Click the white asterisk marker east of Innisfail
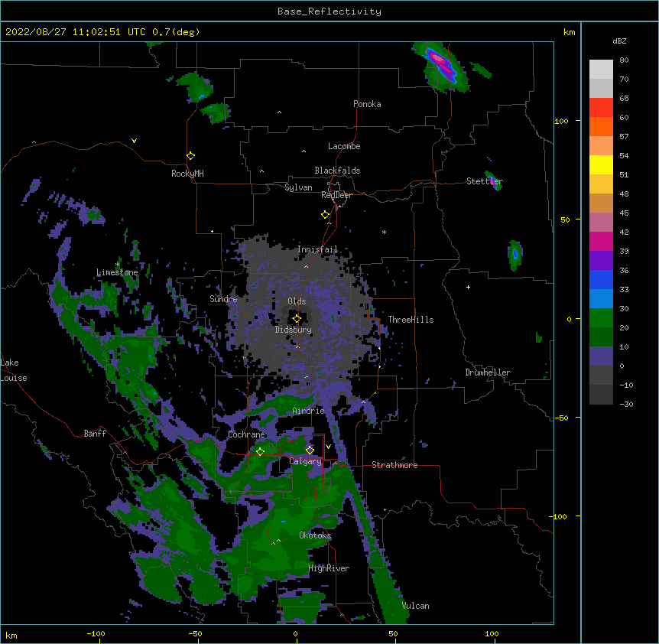The height and width of the screenshot is (644, 659). [x=384, y=232]
